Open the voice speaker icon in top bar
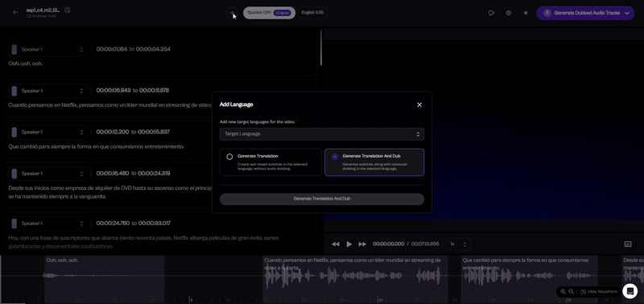The image size is (644, 304). coord(491,13)
